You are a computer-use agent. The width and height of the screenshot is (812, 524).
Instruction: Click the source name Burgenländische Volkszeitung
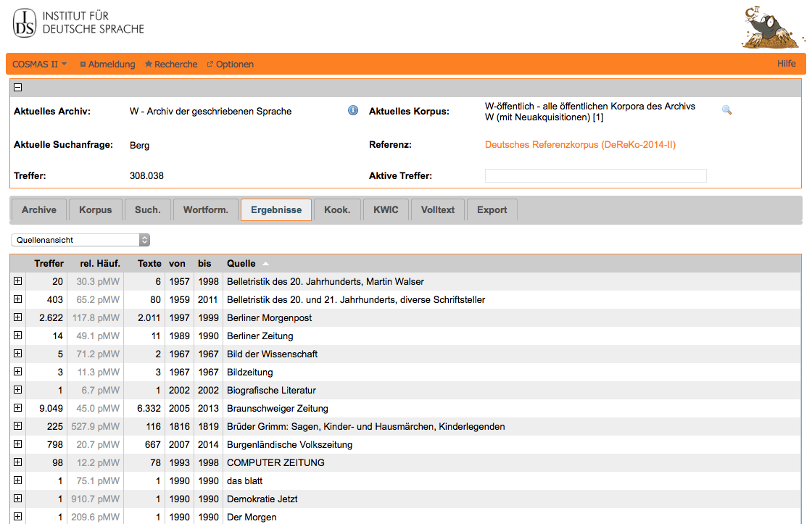click(x=289, y=445)
